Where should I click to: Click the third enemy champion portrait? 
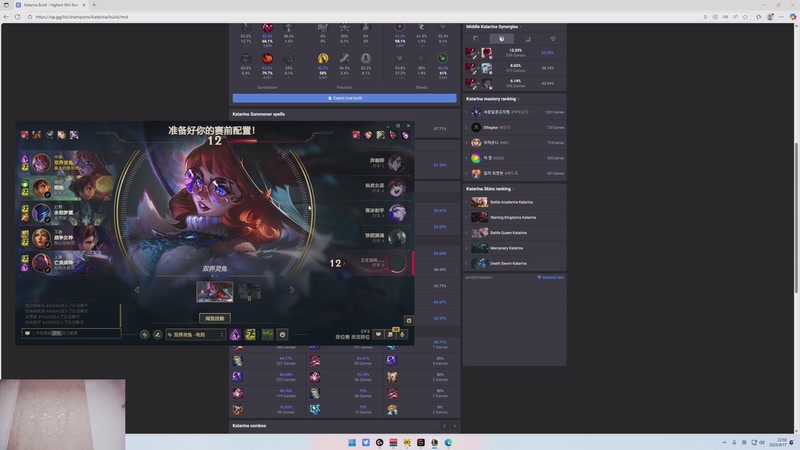[396, 213]
